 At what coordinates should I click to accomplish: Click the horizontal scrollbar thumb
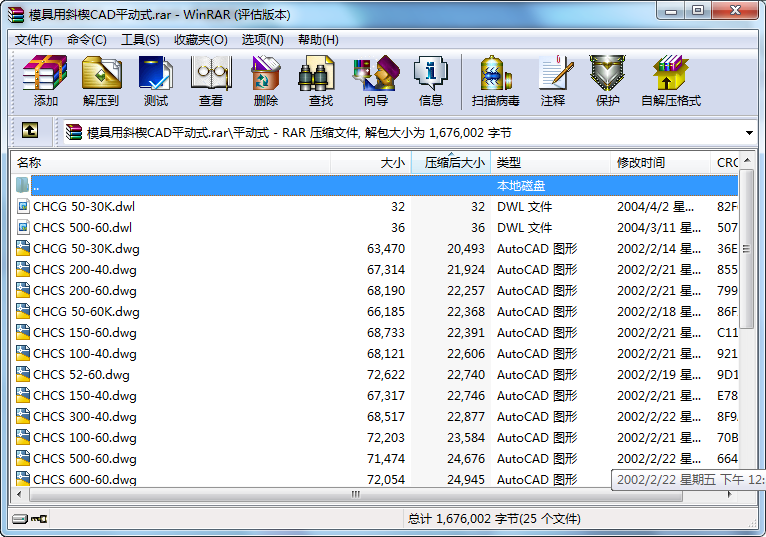(356, 494)
